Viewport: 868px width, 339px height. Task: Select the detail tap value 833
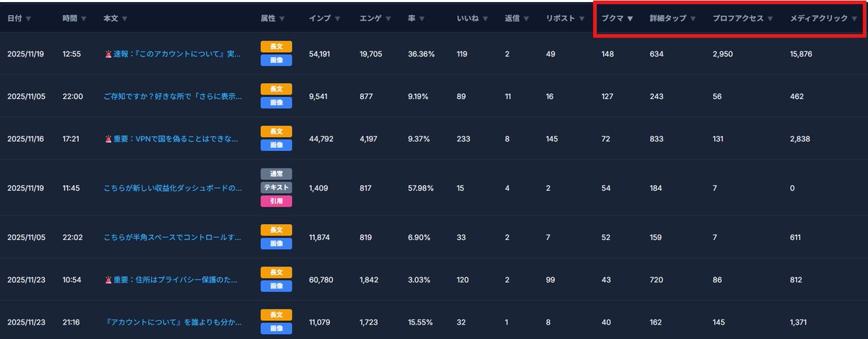657,138
